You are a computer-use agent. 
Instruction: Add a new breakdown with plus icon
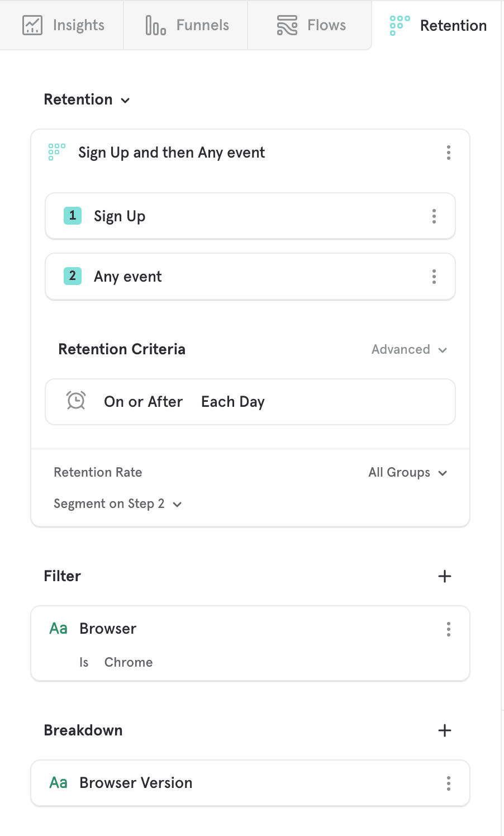pos(444,730)
